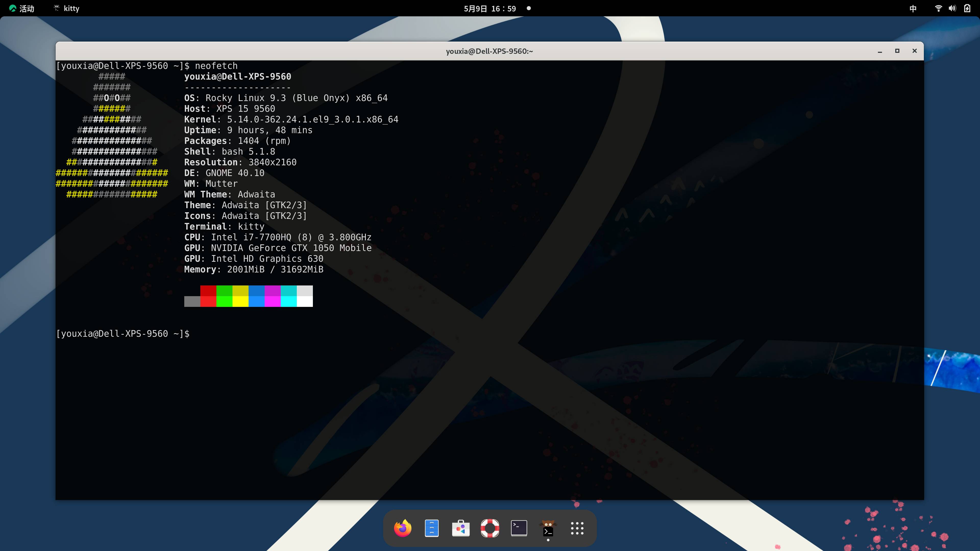Click the Resolution: 3840x2160 line
The width and height of the screenshot is (980, 551).
(x=240, y=162)
